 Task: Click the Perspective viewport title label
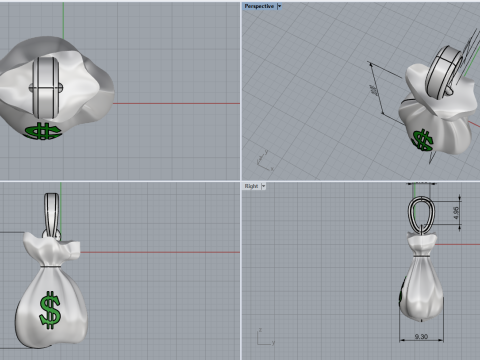[x=259, y=6]
